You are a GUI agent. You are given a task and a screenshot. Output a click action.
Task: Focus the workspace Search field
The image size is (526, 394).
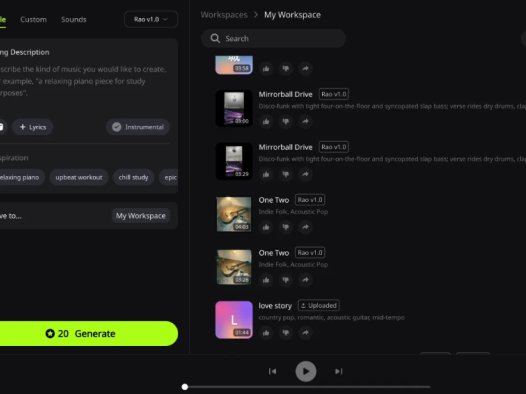pyautogui.click(x=273, y=39)
